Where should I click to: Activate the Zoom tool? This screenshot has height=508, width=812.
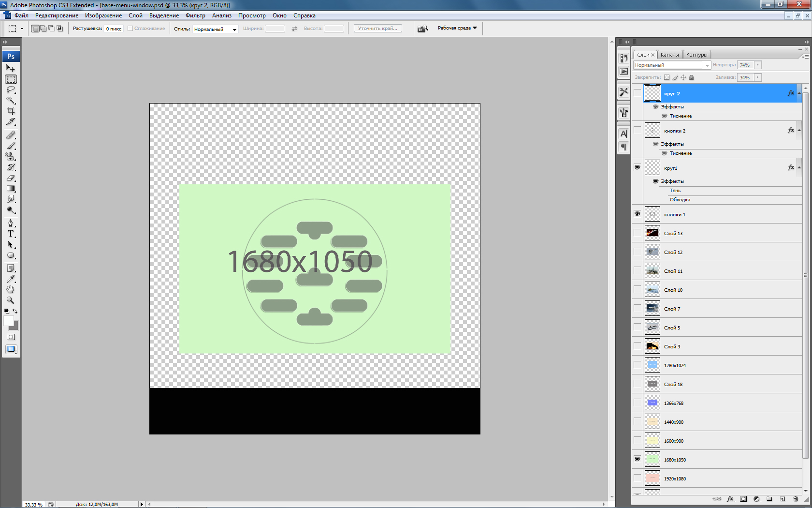(x=11, y=300)
